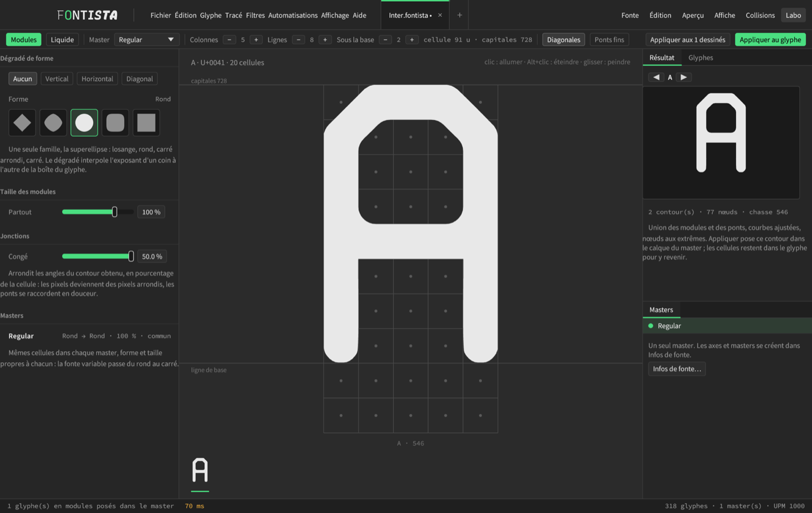Adjust the Partout module size slider

click(x=97, y=212)
